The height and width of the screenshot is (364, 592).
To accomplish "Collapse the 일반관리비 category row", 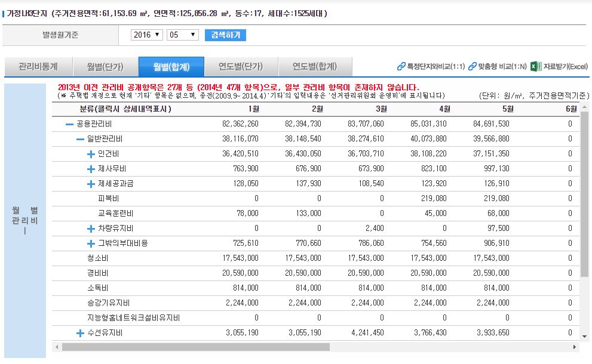I will point(80,139).
